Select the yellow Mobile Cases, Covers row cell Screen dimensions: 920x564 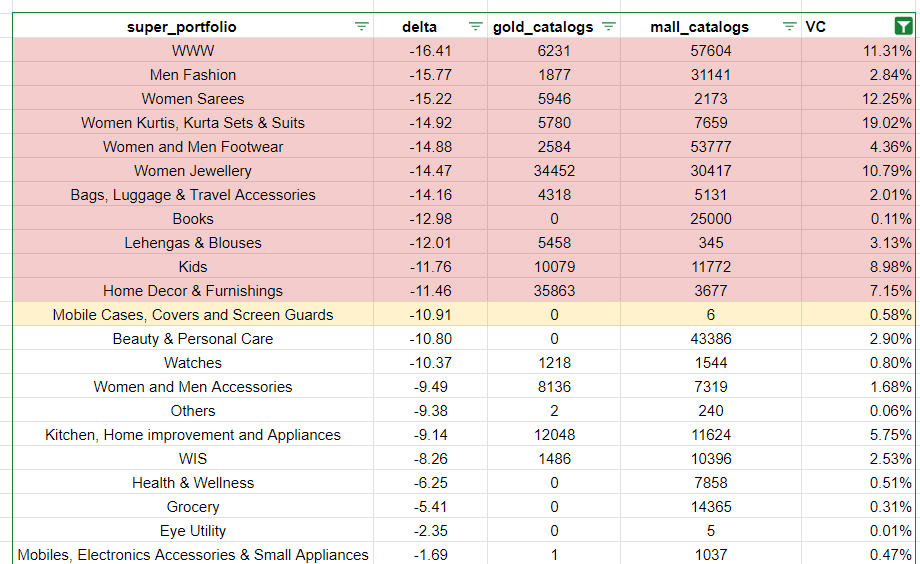click(193, 315)
